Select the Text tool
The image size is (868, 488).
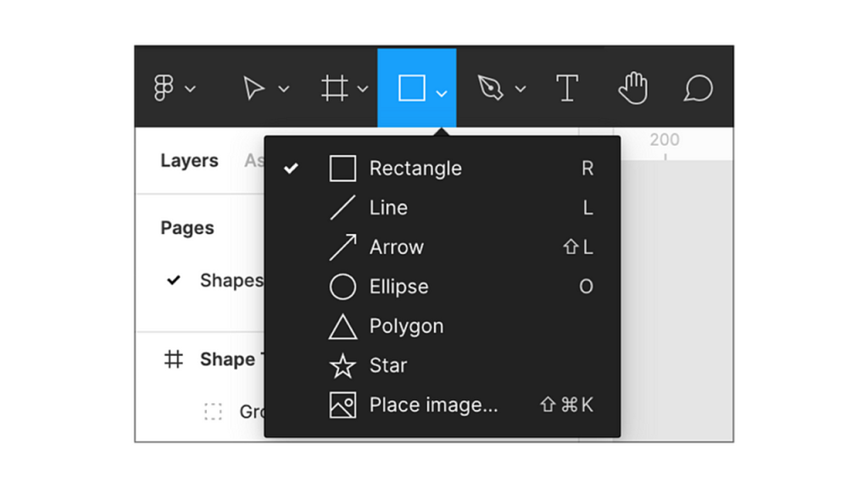[x=567, y=88]
